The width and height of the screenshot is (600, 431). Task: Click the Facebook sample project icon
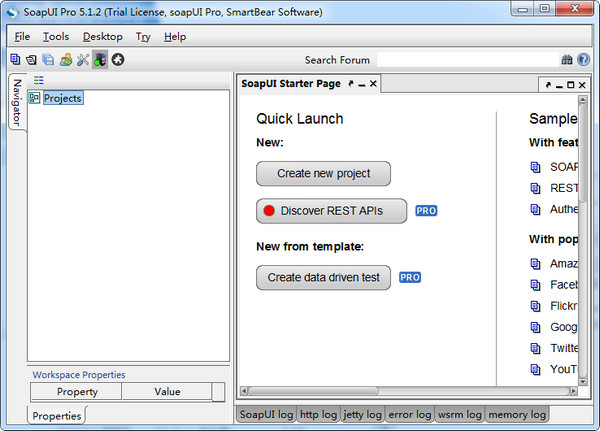tap(535, 285)
